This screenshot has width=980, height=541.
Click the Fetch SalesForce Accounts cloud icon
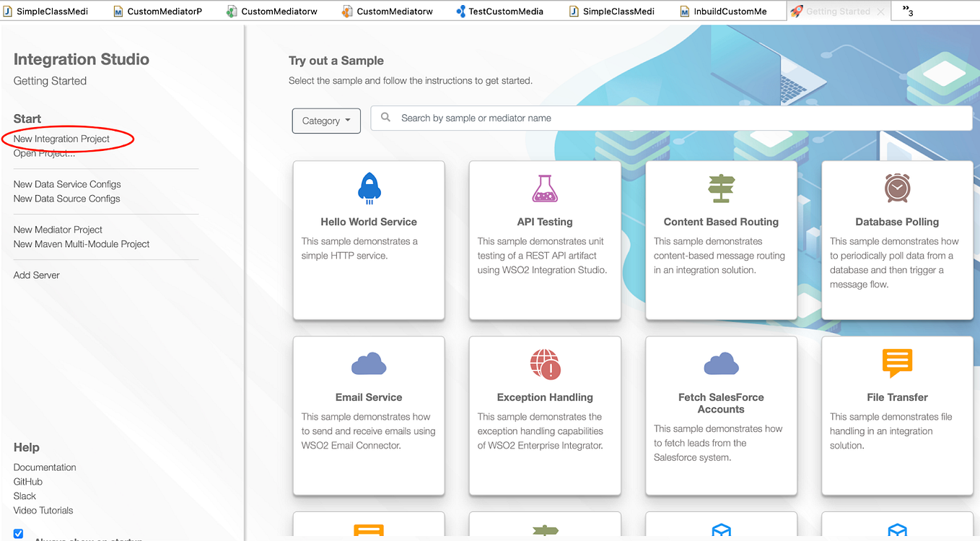point(721,364)
